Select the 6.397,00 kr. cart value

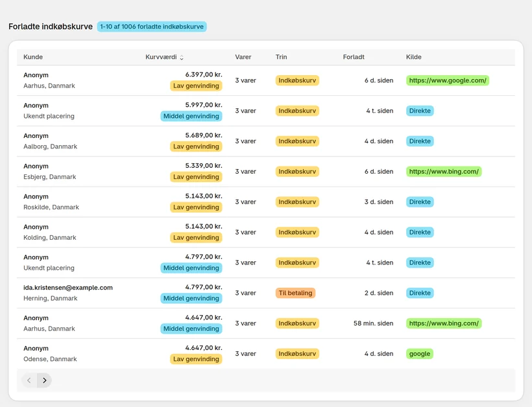[204, 75]
